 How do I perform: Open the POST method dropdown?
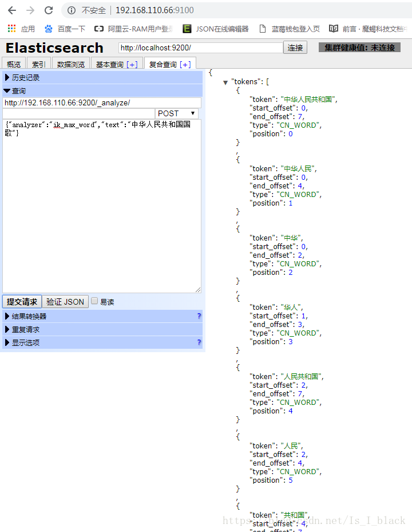point(176,113)
